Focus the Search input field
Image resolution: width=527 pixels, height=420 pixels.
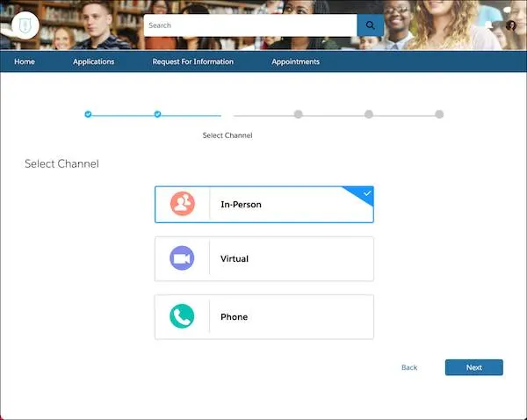pos(250,25)
